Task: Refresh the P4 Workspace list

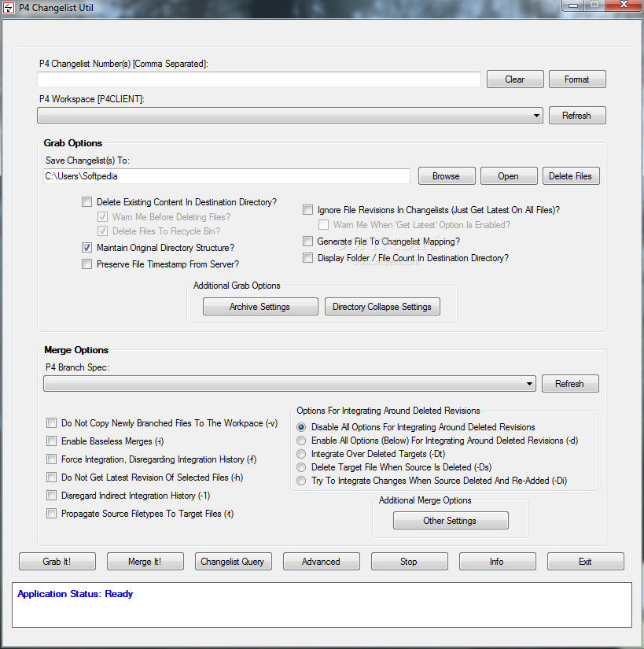Action: [577, 116]
